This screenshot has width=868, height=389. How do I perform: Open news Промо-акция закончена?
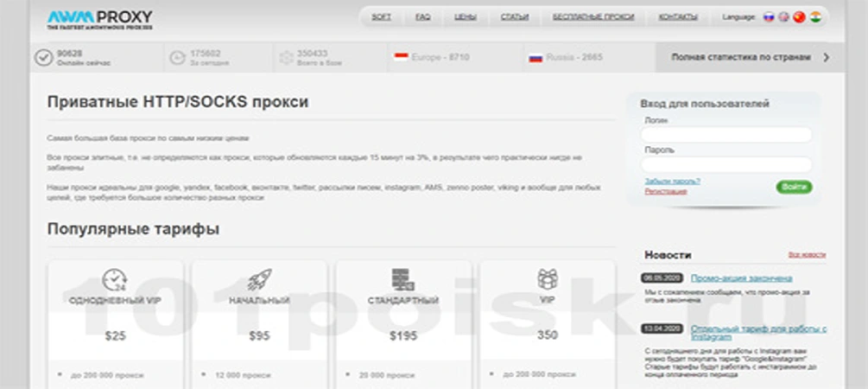742,278
